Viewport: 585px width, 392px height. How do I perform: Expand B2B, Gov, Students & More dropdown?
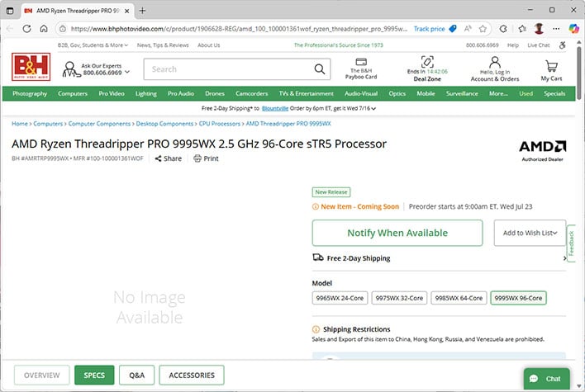coord(93,45)
